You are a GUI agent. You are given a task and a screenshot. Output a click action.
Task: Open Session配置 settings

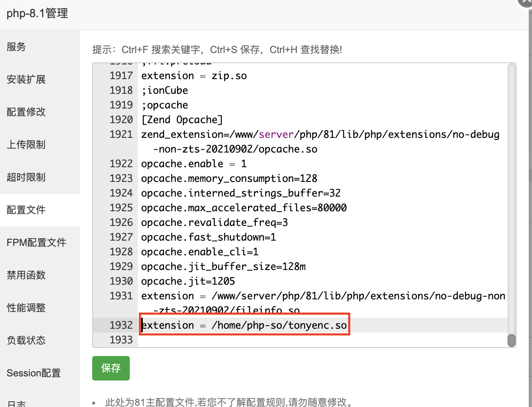[34, 373]
